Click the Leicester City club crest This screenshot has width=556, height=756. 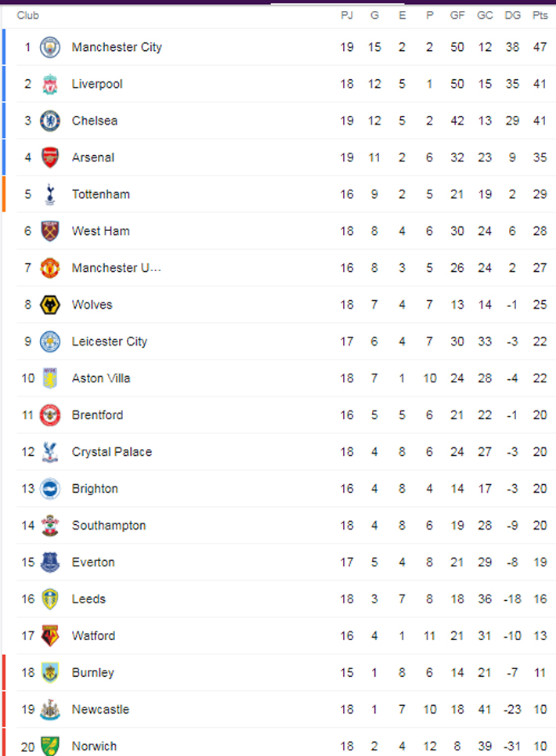pos(50,342)
